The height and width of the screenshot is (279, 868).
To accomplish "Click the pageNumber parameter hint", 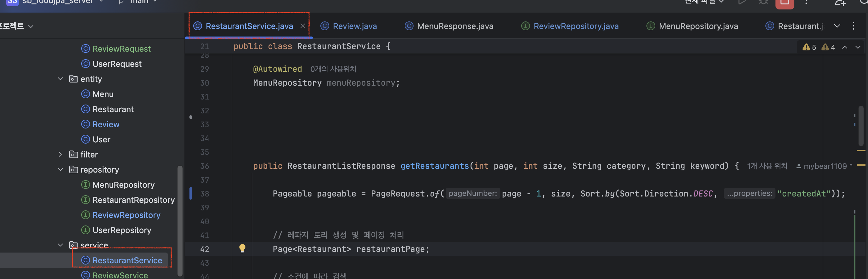I will click(472, 193).
